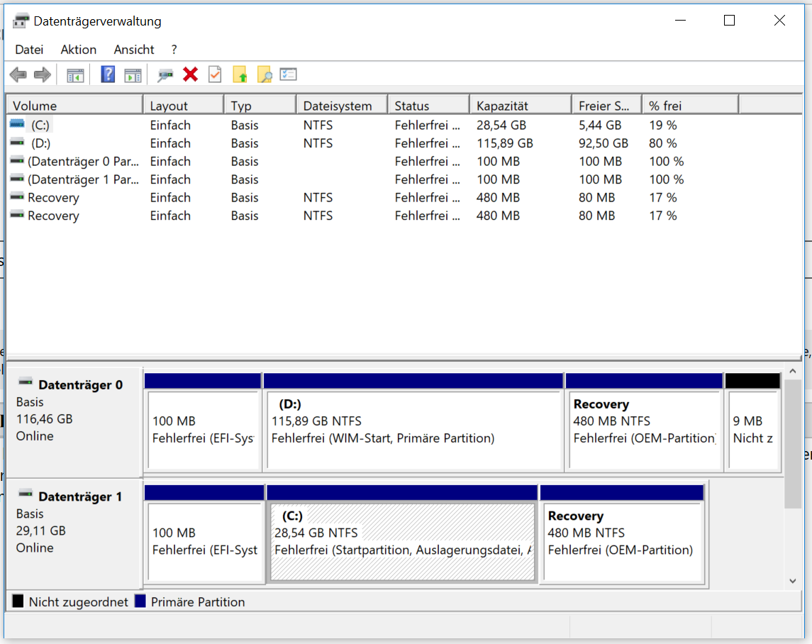Toggle the console tree pane icon
This screenshot has height=644, width=812.
75,75
